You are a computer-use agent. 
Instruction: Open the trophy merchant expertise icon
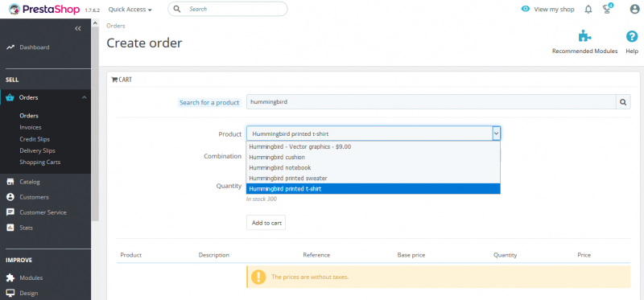coord(607,9)
